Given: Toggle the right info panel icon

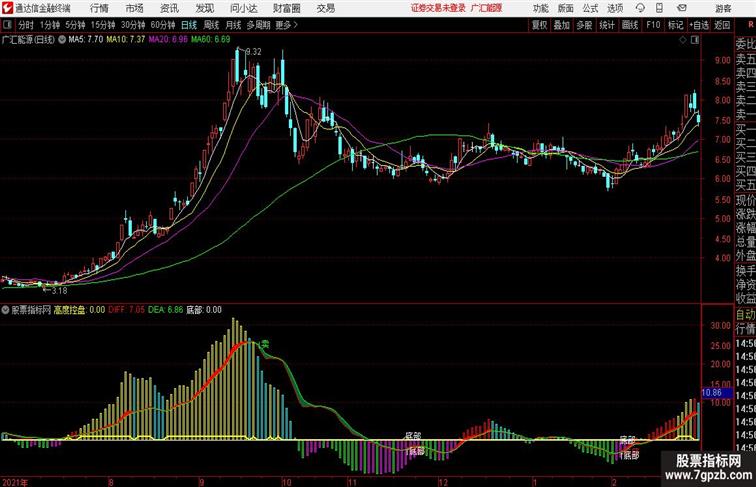Looking at the screenshot, I should click(695, 40).
